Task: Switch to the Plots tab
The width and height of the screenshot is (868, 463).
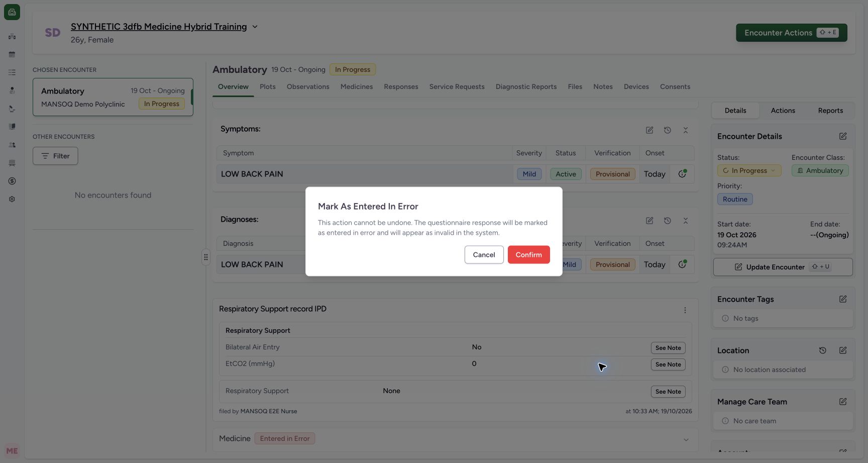Action: [268, 86]
